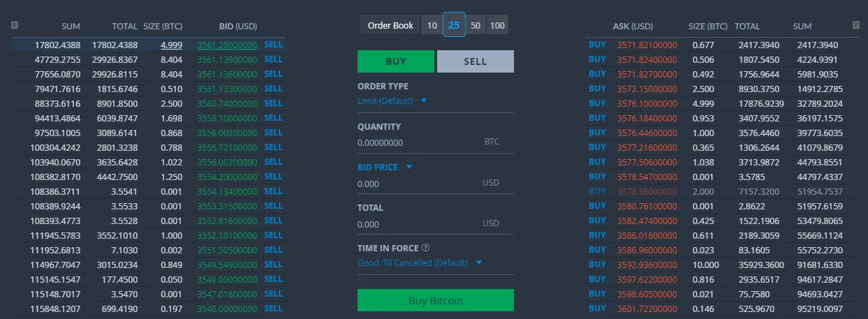
Task: Expand the Bid Price dropdown arrow
Action: (x=409, y=167)
